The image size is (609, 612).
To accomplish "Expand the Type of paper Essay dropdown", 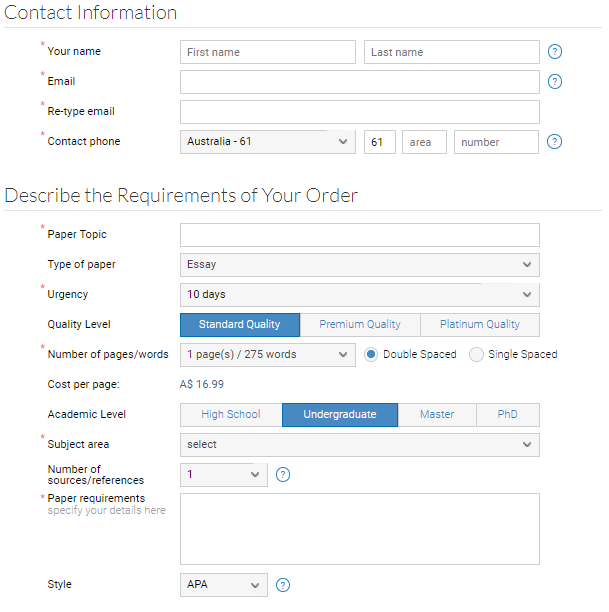I will tap(360, 265).
